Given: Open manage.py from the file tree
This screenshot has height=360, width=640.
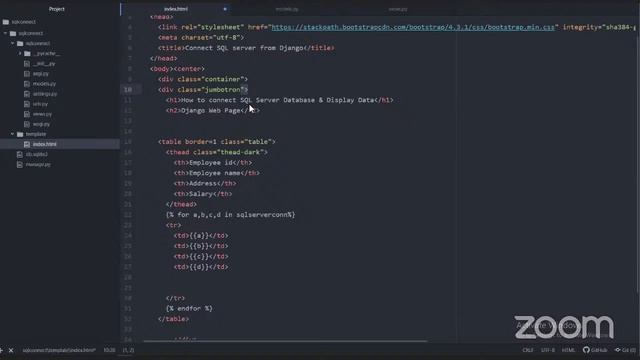Looking at the screenshot, I should (38, 164).
